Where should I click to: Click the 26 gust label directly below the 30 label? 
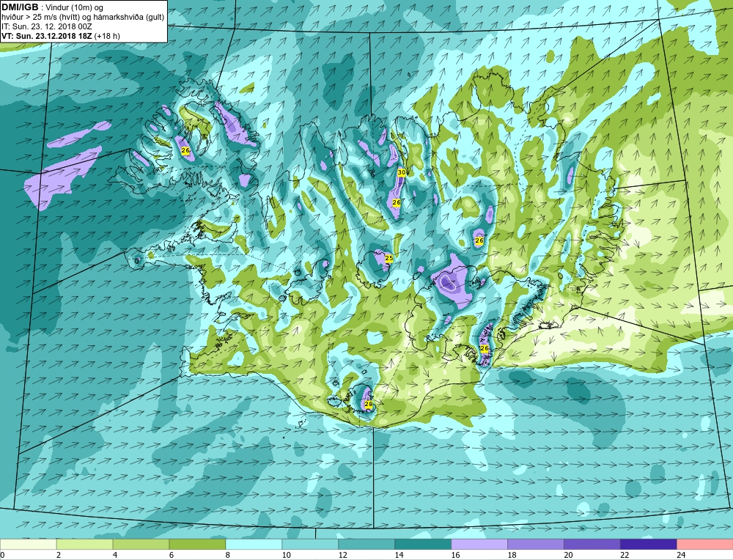pos(397,202)
